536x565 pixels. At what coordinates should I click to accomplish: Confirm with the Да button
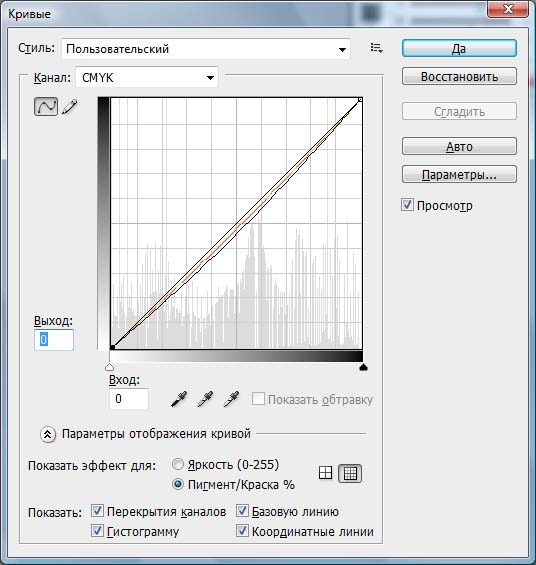459,48
